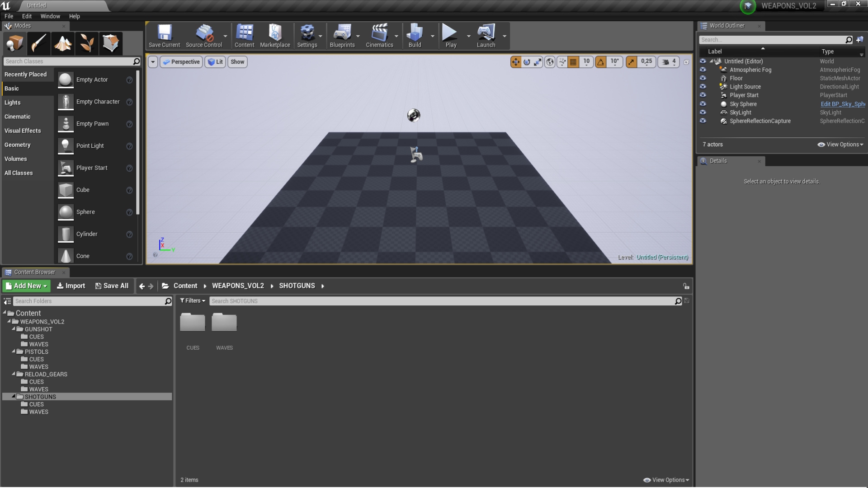Open the Window menu

(50, 16)
